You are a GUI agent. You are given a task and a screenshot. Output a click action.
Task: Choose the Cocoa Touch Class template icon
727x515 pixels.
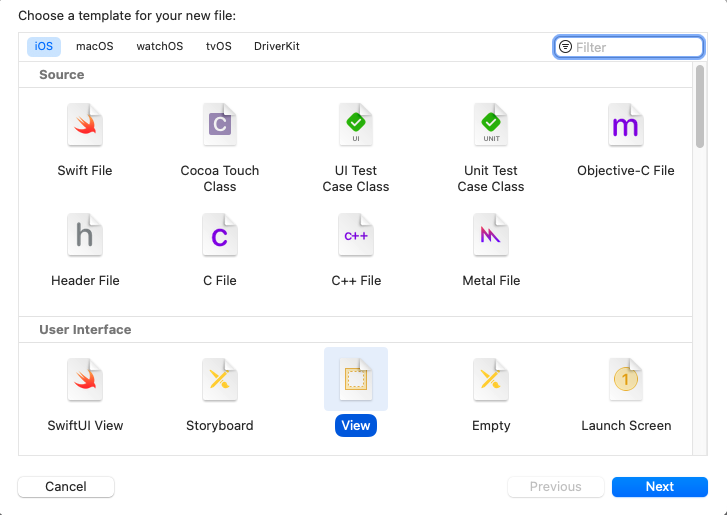(220, 125)
